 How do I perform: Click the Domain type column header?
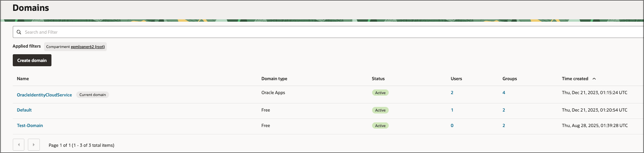point(274,79)
